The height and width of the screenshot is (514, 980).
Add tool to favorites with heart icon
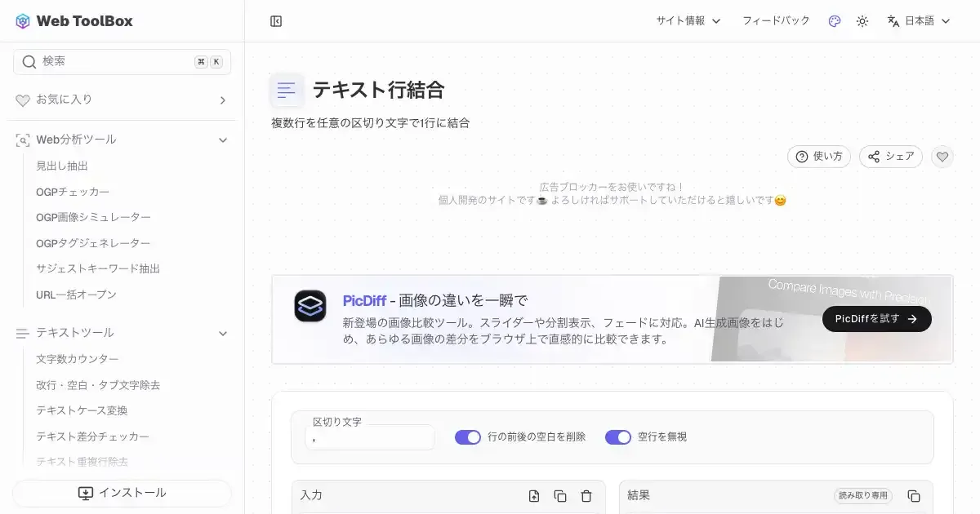coord(942,157)
